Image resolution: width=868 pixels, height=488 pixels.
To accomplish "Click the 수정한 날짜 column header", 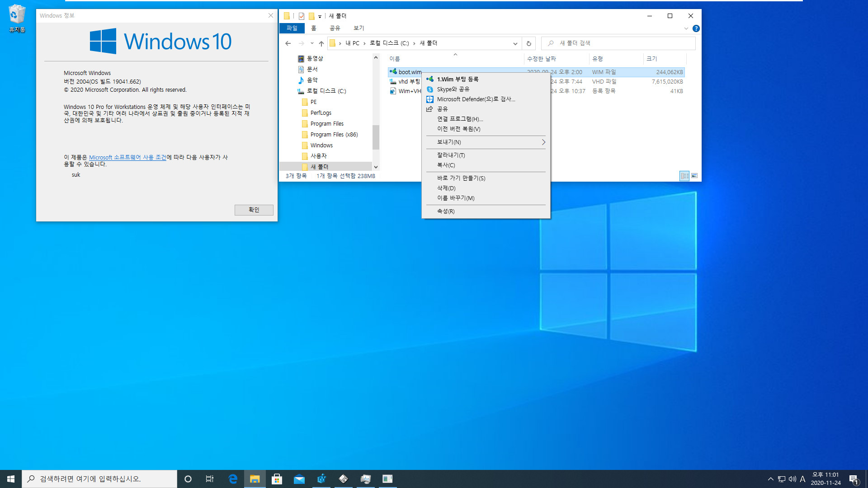I will point(557,59).
